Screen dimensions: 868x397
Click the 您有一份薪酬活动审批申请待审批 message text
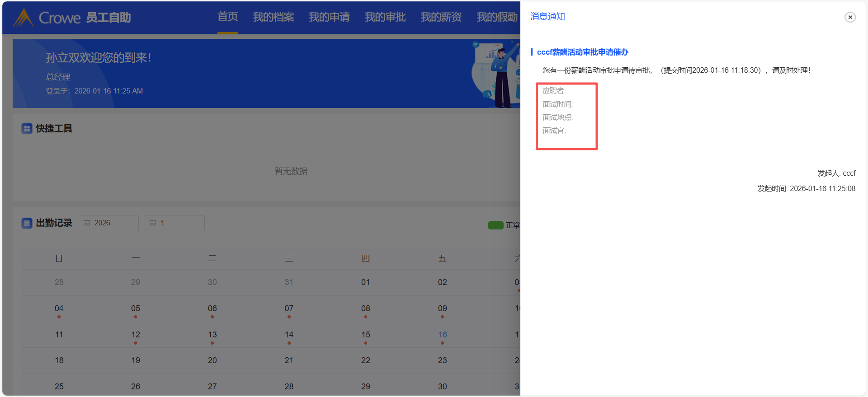tap(676, 70)
